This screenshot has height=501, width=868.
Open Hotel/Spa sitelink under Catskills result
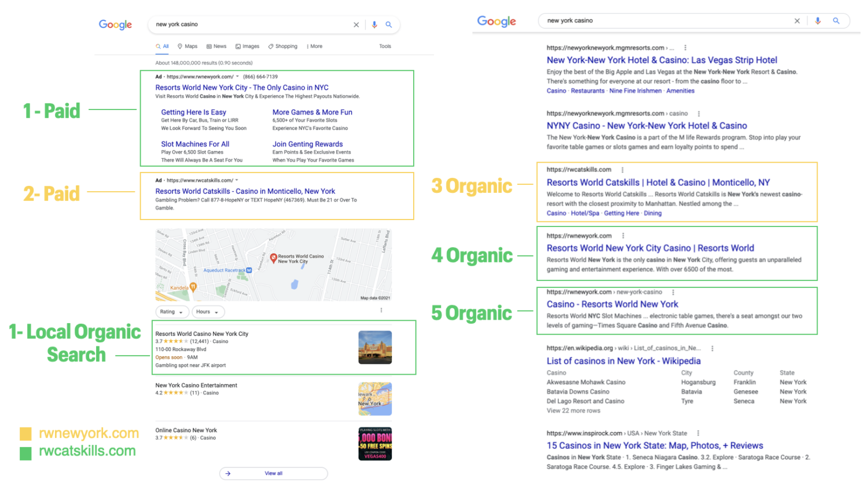585,213
